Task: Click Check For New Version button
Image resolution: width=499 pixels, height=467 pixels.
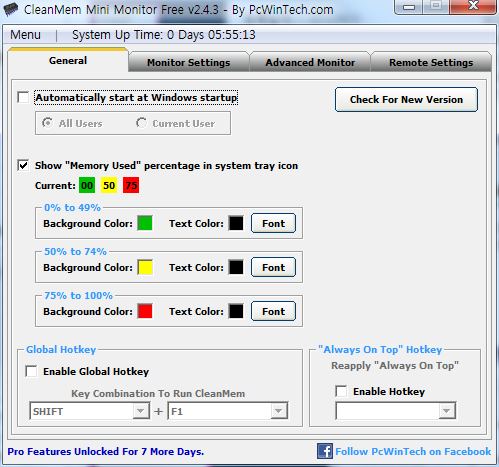Action: pyautogui.click(x=406, y=99)
